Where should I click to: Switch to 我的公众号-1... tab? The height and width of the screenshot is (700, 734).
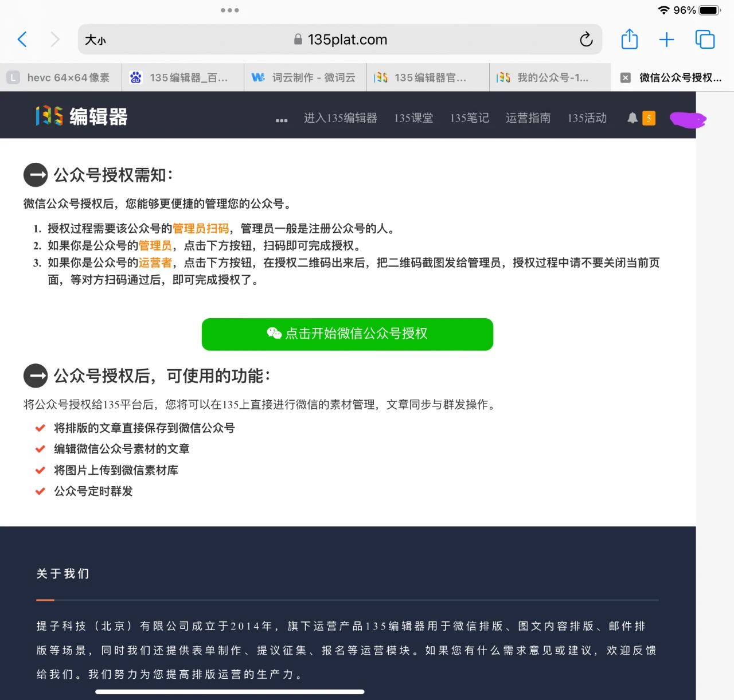pos(550,77)
